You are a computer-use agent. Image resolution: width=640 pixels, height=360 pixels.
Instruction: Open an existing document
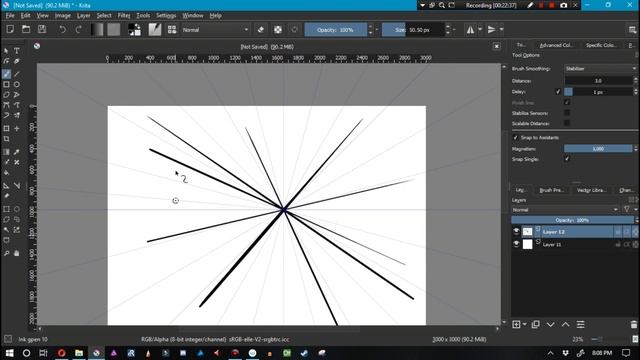26,29
